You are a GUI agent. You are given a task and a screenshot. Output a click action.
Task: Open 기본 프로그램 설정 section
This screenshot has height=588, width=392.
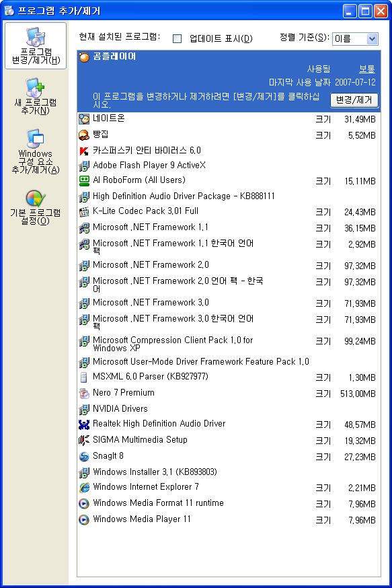(x=36, y=207)
